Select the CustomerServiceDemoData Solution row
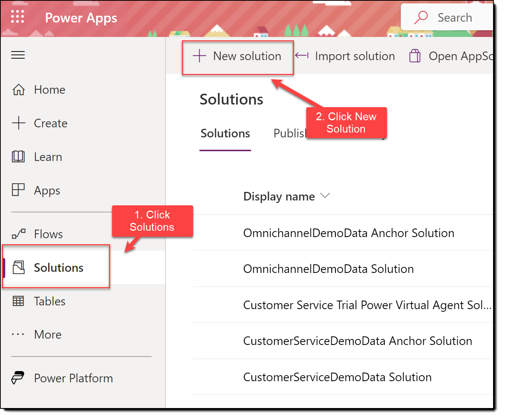This screenshot has height=420, width=505. click(x=337, y=377)
